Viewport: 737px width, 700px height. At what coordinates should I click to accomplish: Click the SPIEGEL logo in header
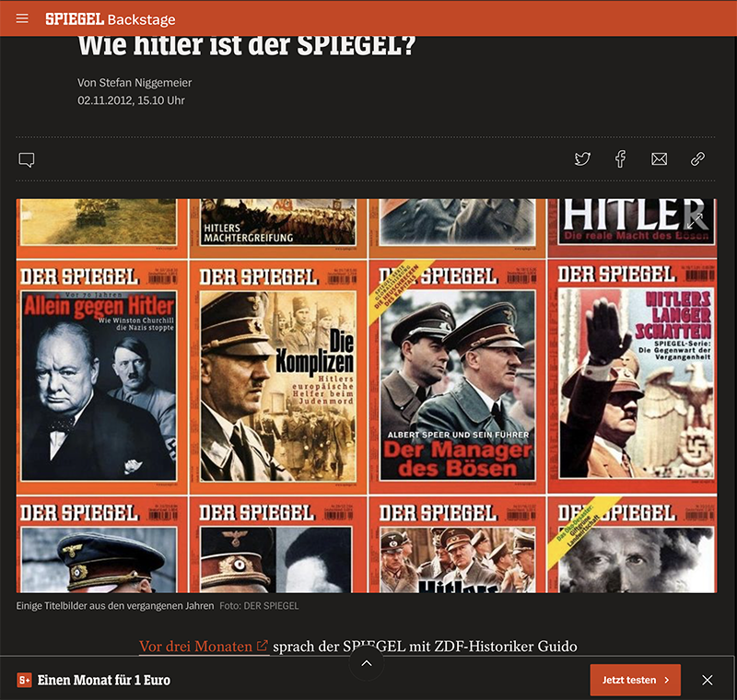pos(74,18)
